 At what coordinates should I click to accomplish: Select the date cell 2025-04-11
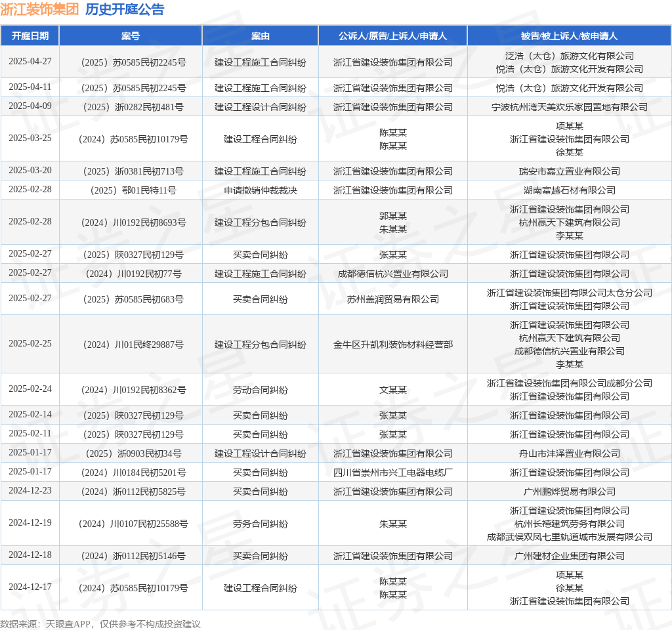click(30, 87)
